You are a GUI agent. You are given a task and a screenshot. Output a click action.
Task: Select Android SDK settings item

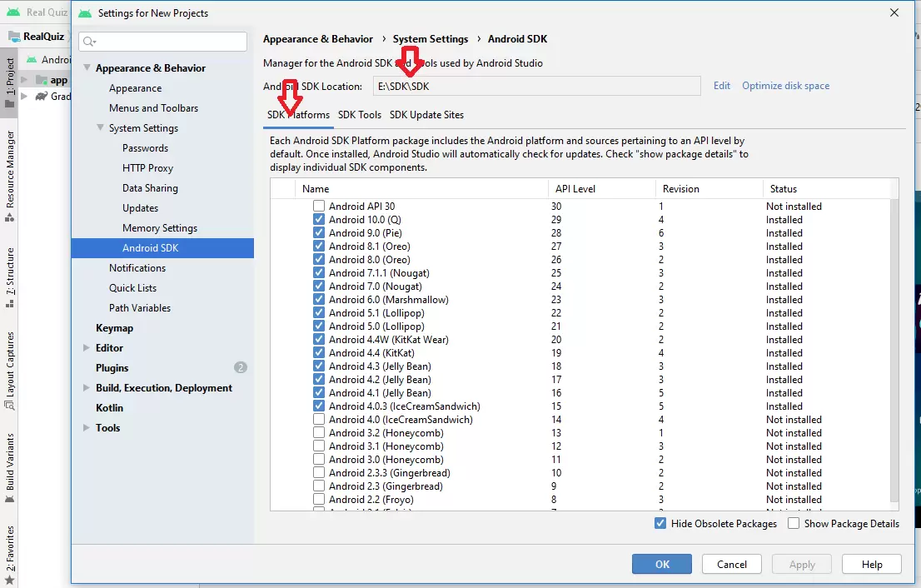162,248
